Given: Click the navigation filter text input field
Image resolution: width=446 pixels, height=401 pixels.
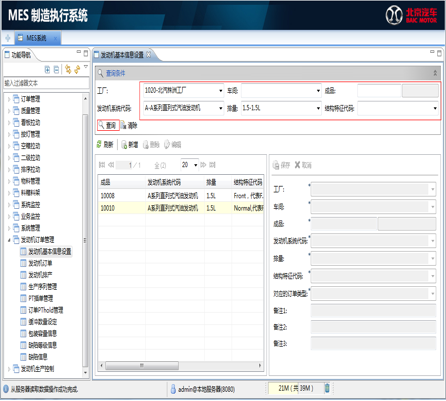Looking at the screenshot, I should click(x=46, y=83).
